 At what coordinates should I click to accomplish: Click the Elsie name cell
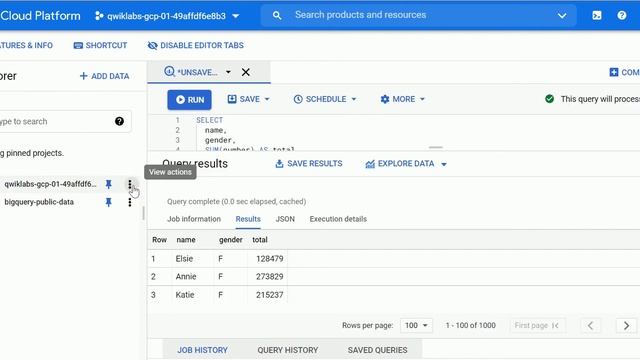[184, 258]
